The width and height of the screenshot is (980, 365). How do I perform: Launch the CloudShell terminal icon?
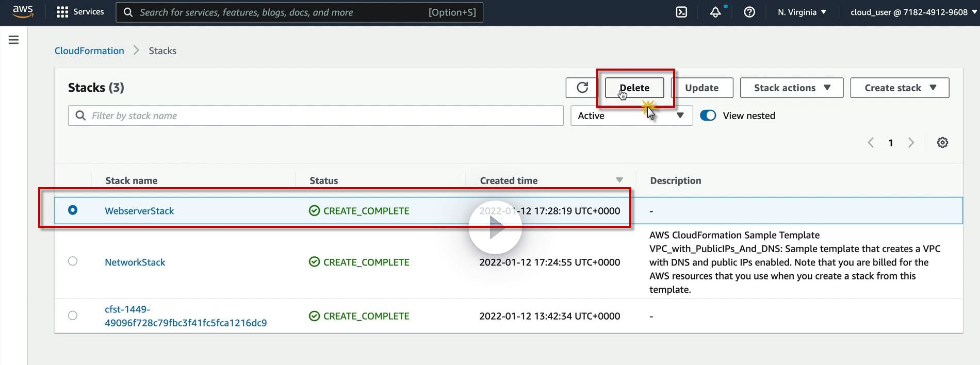681,12
